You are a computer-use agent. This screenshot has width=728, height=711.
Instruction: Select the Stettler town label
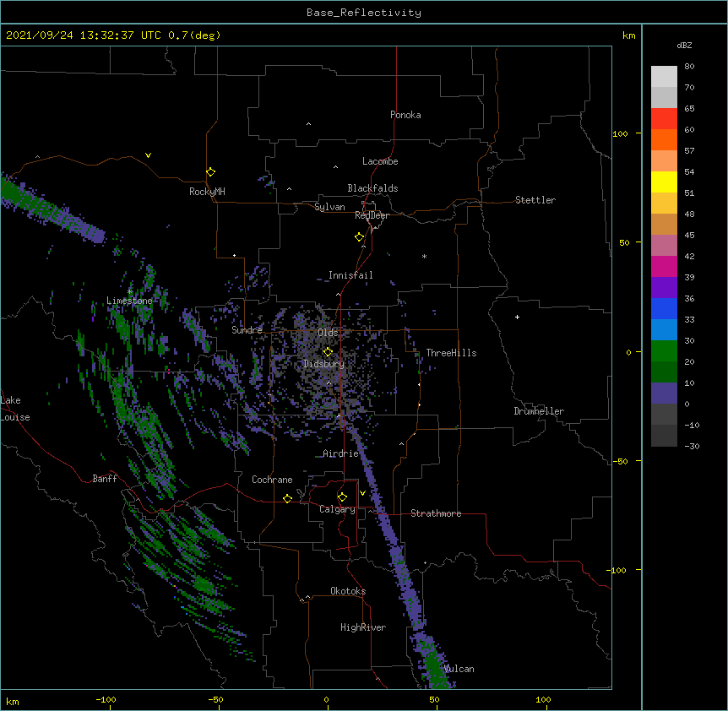tap(535, 200)
